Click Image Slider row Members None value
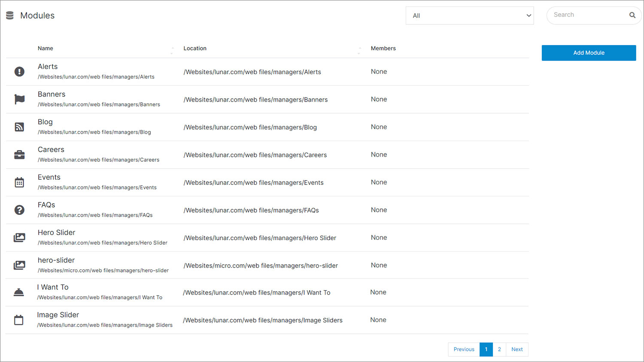 click(378, 320)
